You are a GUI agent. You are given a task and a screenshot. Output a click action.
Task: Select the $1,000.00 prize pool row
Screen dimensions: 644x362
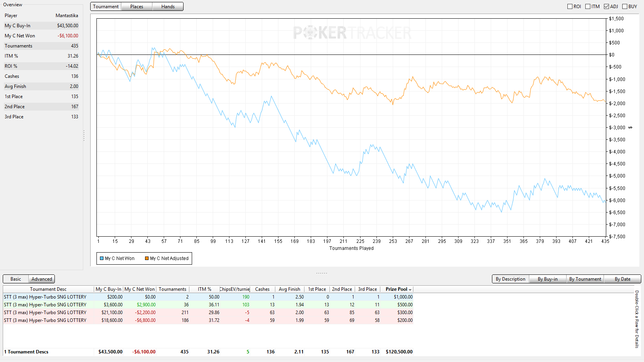pos(208,297)
